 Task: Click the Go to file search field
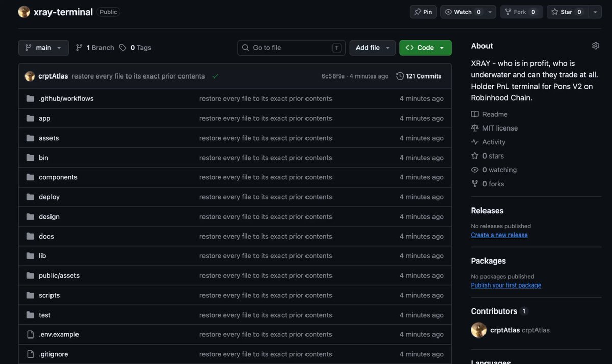(x=291, y=47)
